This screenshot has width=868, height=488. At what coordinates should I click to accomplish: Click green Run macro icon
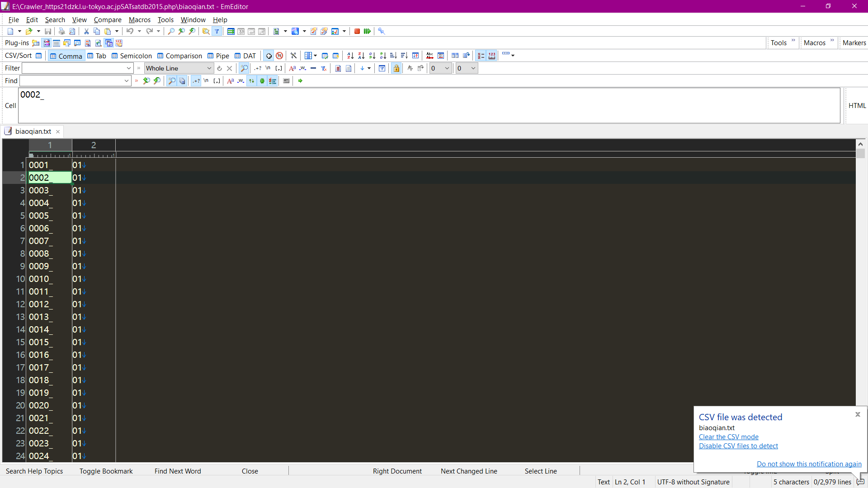click(367, 31)
